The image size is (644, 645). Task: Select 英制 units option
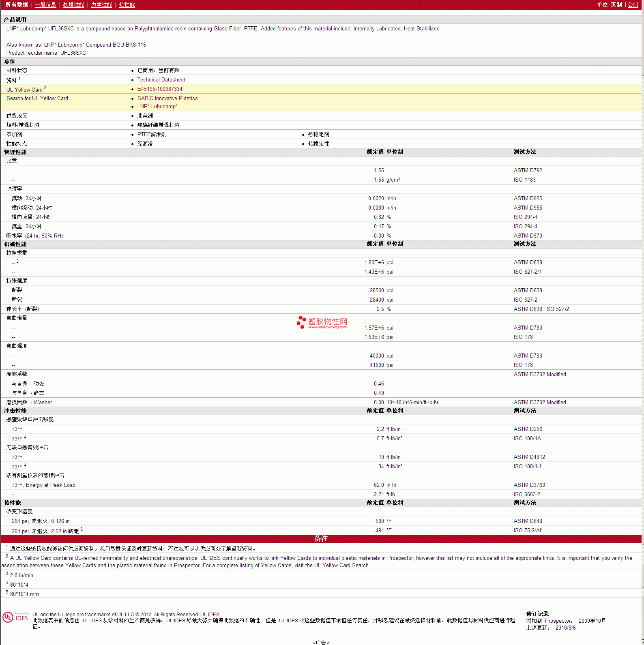point(616,5)
